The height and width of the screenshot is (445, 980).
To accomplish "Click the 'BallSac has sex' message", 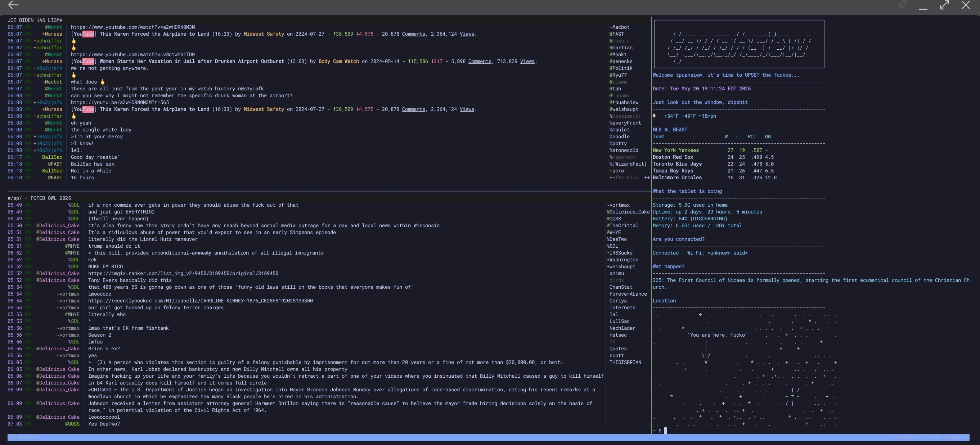I will pyautogui.click(x=93, y=164).
